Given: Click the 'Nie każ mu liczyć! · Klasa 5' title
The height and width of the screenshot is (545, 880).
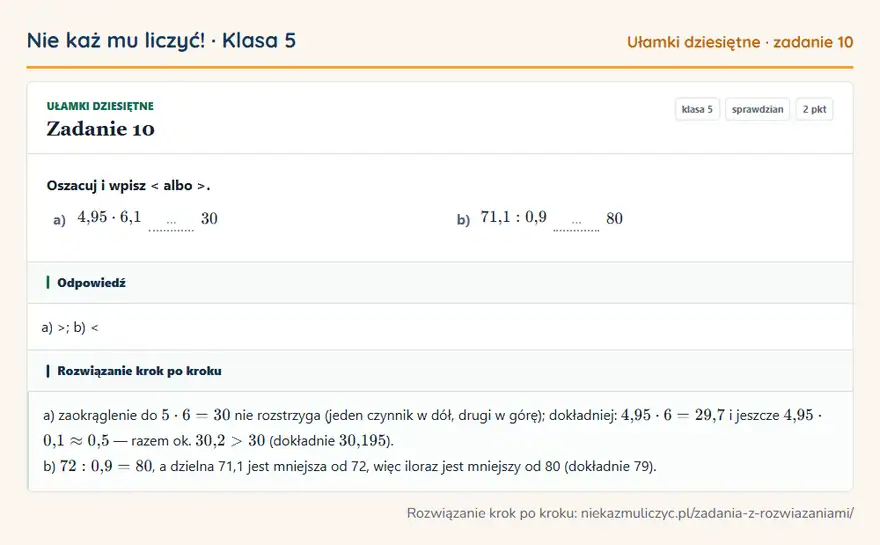Looking at the screenshot, I should pyautogui.click(x=161, y=41).
